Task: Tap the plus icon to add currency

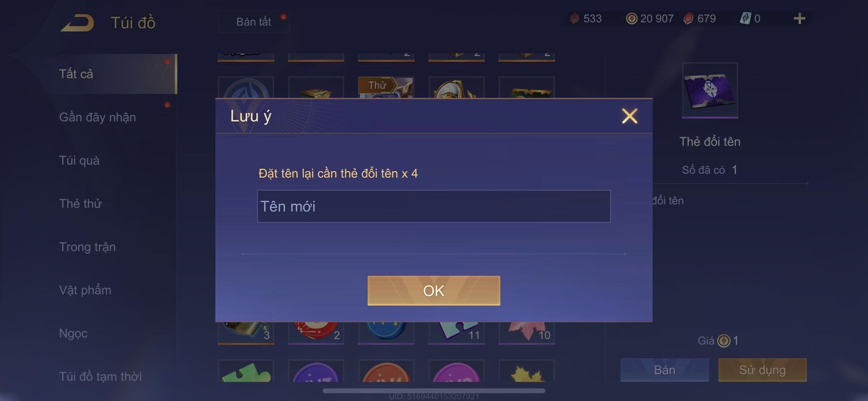Action: [x=799, y=19]
